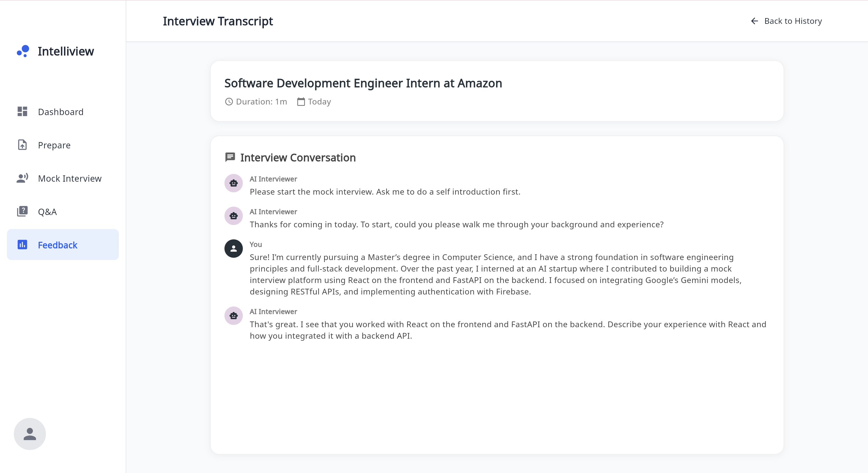Open the Dashboard grid icon

coord(22,112)
